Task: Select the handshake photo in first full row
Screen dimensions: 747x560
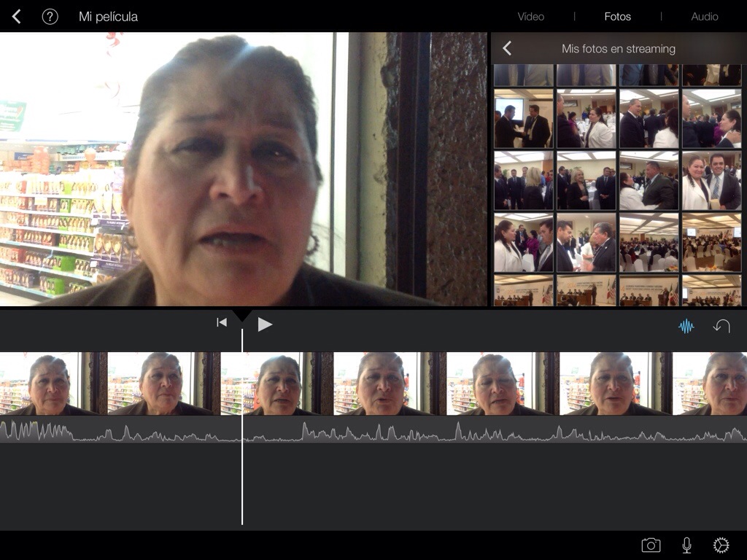Action: coord(523,119)
